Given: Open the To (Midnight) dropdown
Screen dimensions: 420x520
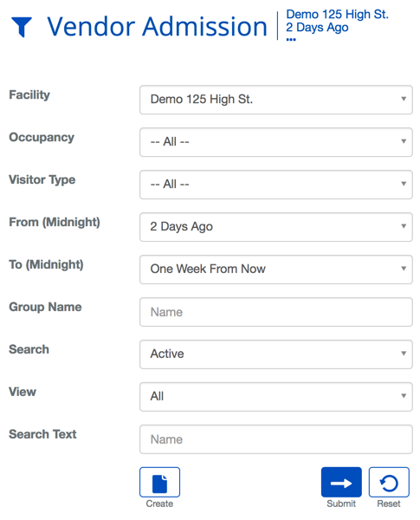Looking at the screenshot, I should click(x=275, y=270).
